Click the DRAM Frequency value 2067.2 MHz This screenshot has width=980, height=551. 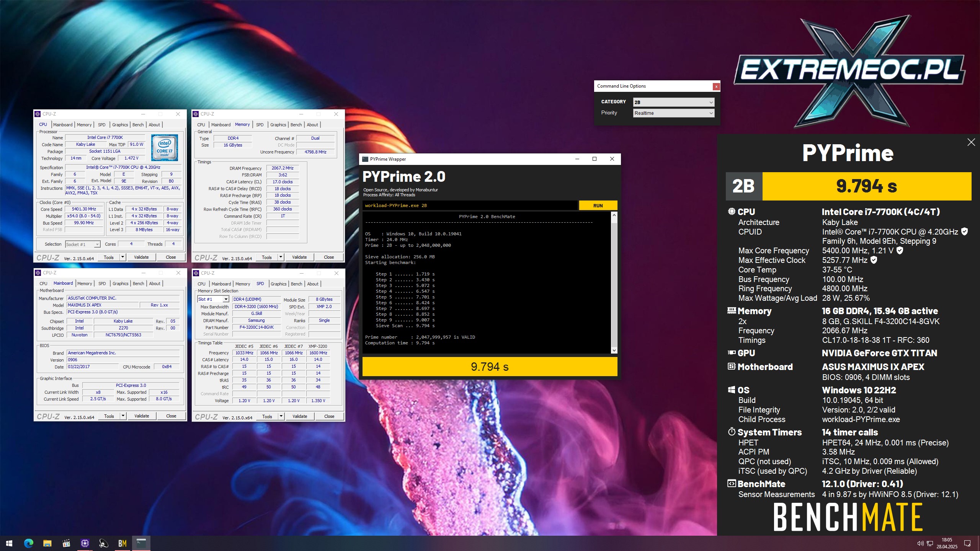pos(283,168)
